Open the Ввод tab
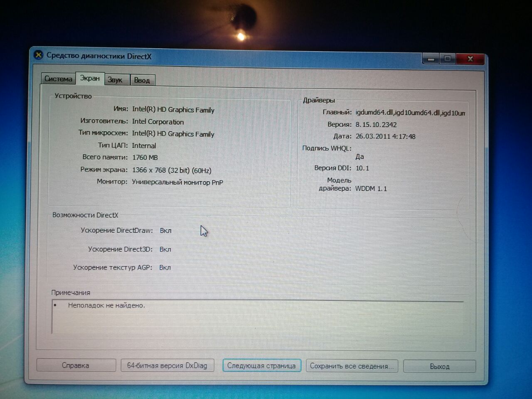 pyautogui.click(x=142, y=80)
